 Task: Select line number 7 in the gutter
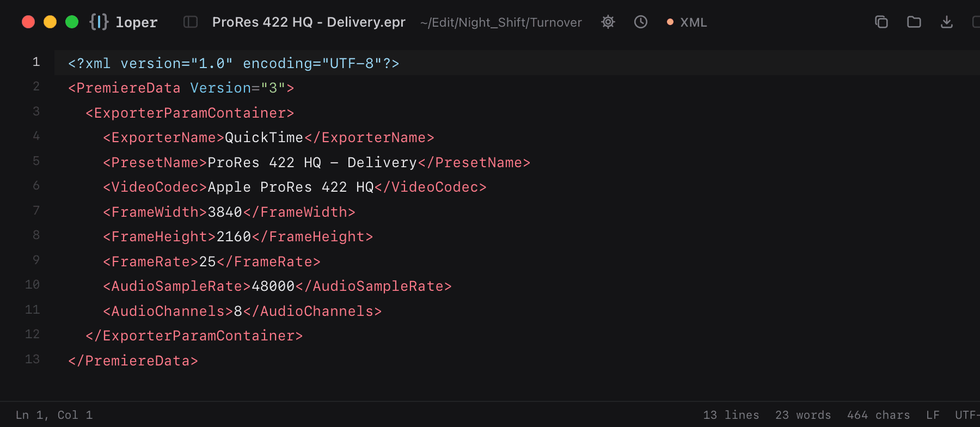pos(36,211)
